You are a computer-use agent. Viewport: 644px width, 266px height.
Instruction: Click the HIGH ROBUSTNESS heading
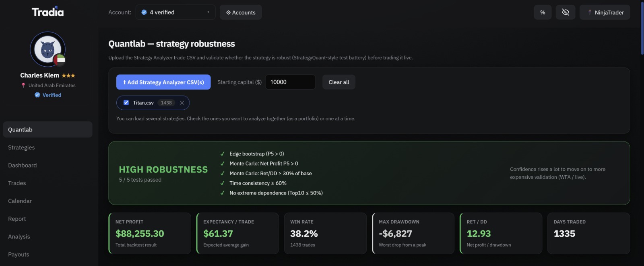pos(163,170)
